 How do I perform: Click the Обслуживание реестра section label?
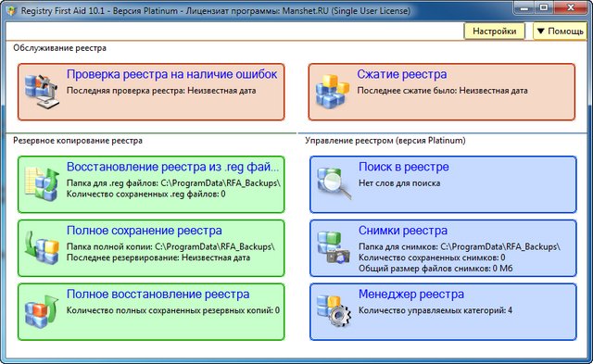pos(59,48)
